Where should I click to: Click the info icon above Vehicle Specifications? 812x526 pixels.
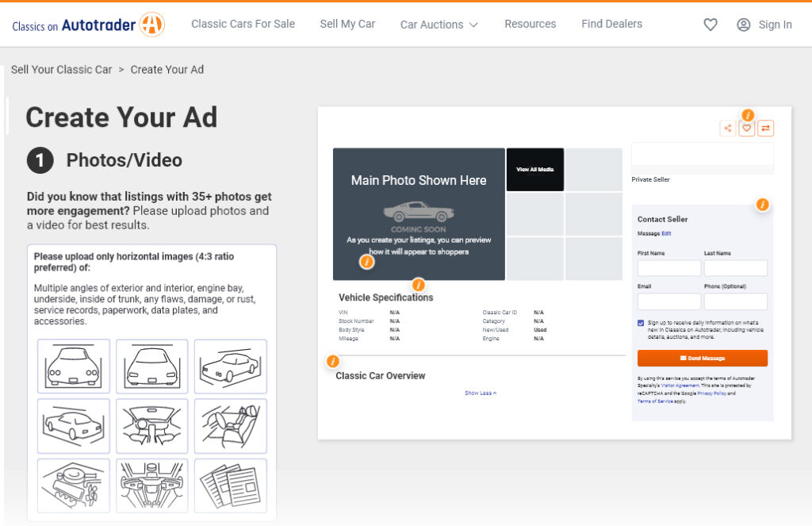click(x=419, y=285)
